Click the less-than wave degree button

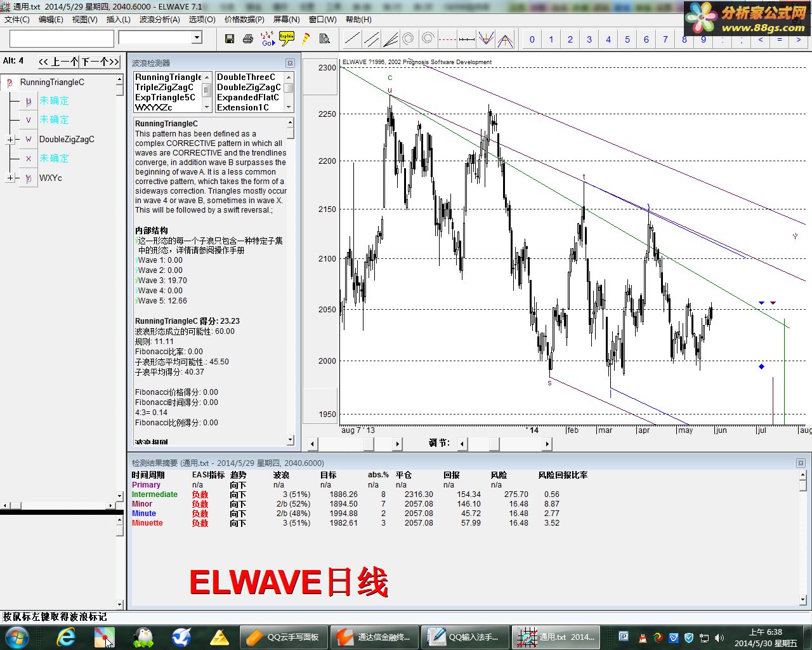pyautogui.click(x=761, y=39)
